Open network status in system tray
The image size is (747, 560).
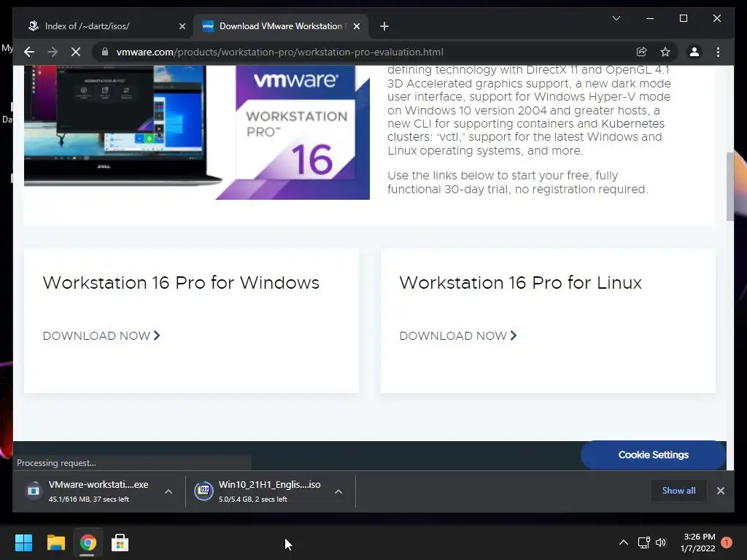tap(643, 542)
